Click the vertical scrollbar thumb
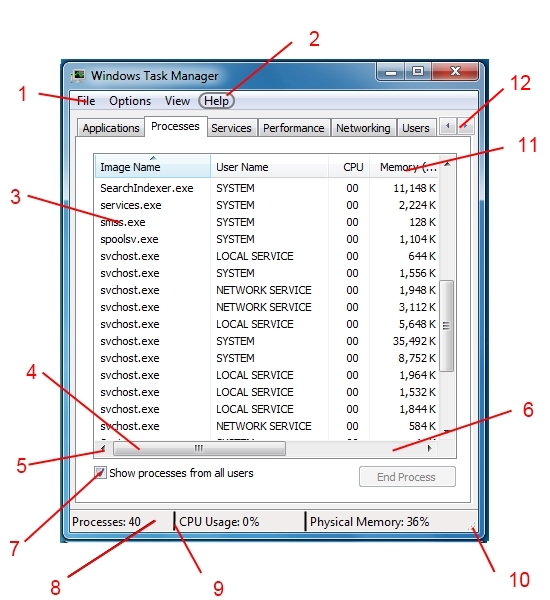The image size is (550, 600). 446,326
